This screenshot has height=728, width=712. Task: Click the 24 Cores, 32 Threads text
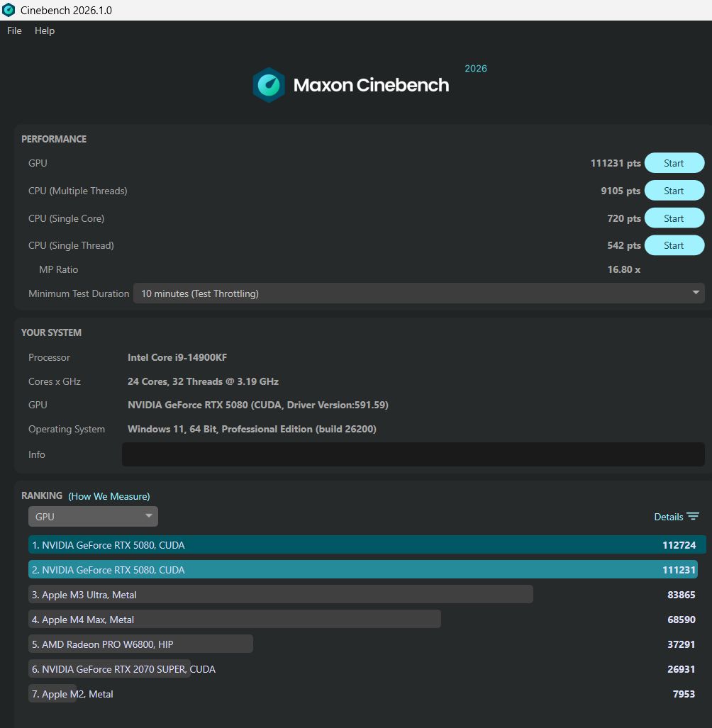click(x=203, y=381)
